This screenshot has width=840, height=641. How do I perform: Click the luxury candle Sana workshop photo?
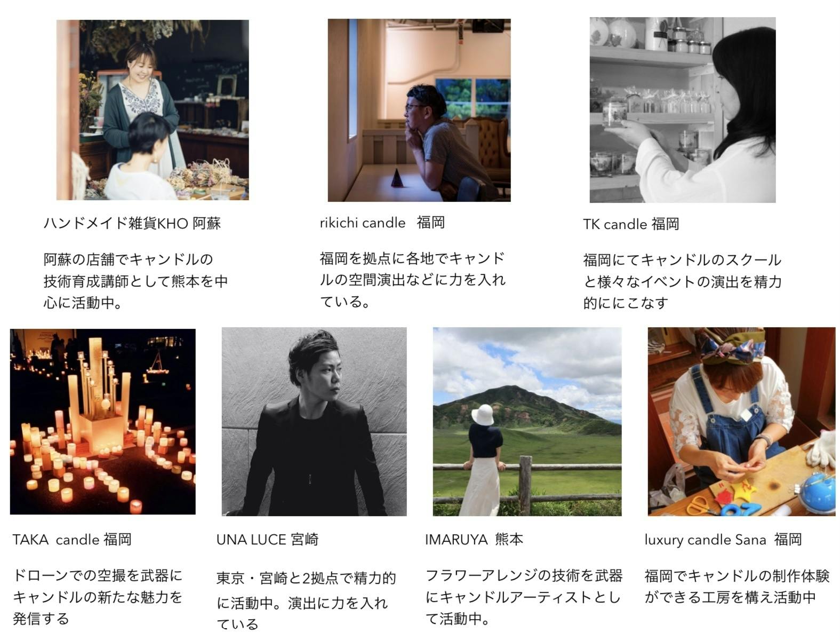click(x=741, y=422)
